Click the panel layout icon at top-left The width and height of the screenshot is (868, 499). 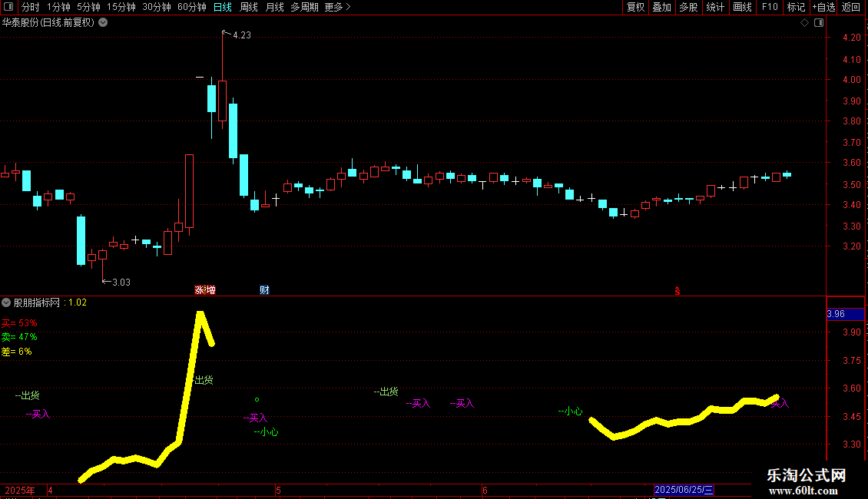tap(8, 7)
